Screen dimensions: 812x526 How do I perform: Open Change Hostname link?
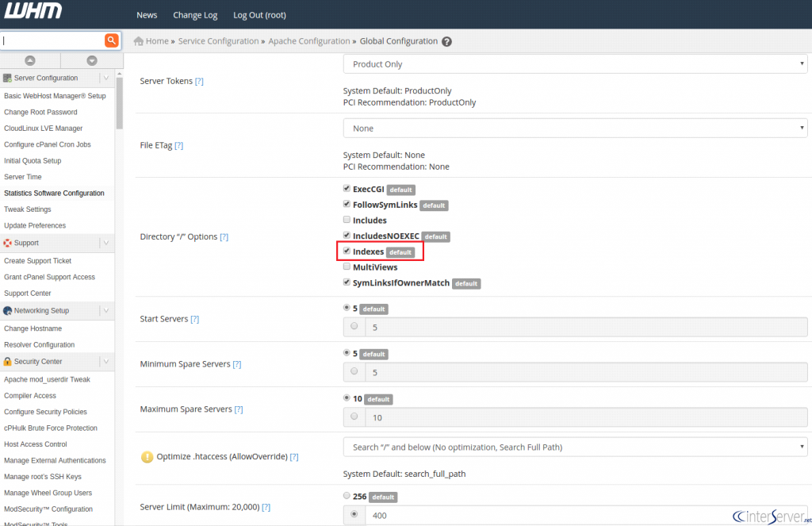[33, 328]
